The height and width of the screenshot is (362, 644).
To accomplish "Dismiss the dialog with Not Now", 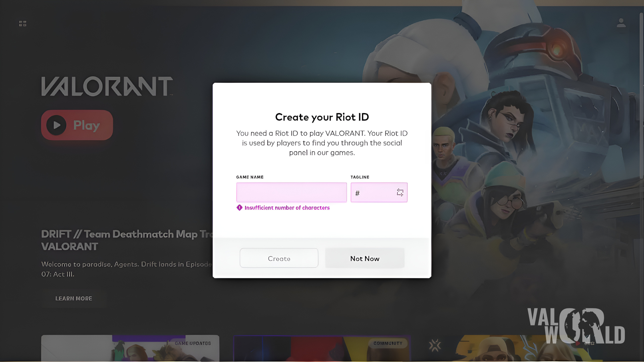I will 365,258.
